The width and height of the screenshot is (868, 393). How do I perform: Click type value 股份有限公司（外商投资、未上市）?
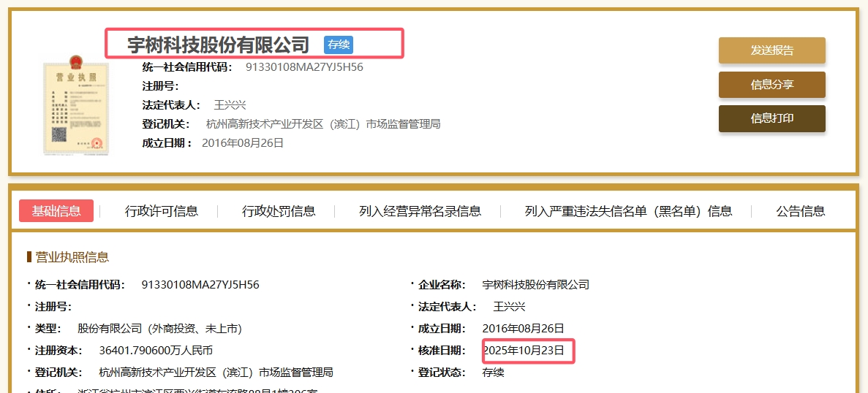160,329
